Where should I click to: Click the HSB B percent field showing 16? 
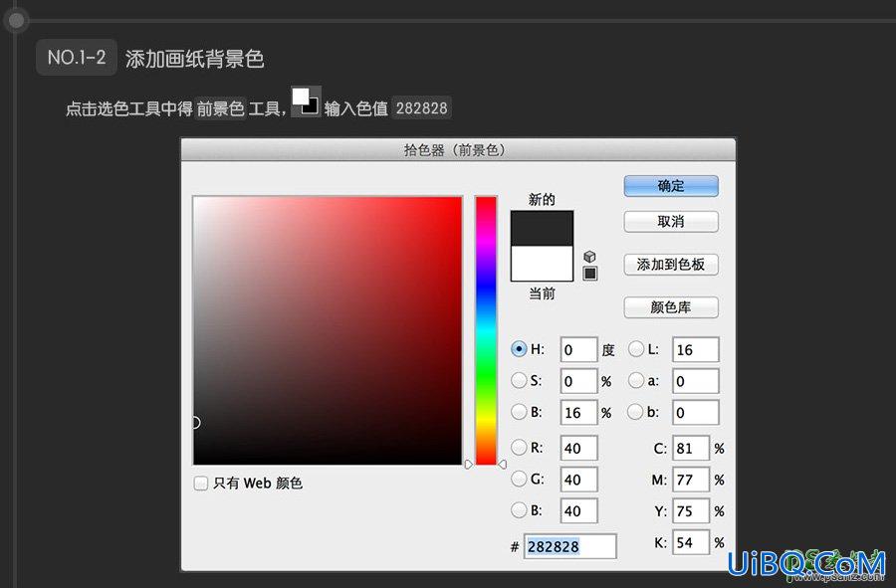[x=578, y=412]
